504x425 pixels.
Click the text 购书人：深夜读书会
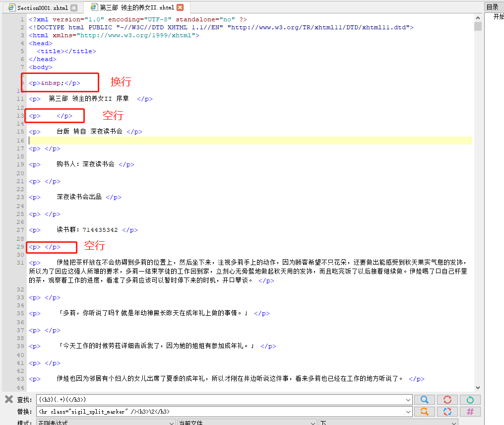pos(85,164)
